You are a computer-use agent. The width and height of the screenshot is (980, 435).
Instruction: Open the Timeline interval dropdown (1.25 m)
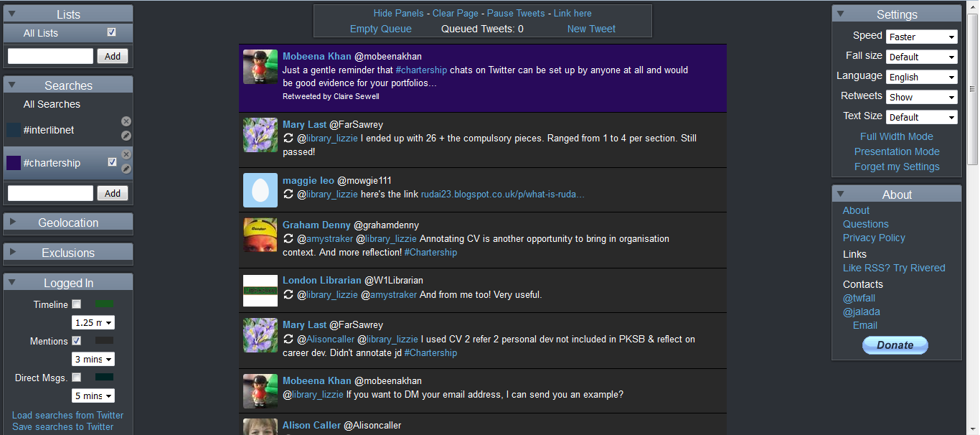(x=93, y=323)
